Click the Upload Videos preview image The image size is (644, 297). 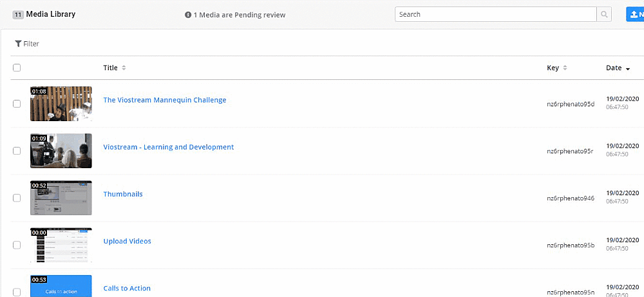pyautogui.click(x=61, y=245)
